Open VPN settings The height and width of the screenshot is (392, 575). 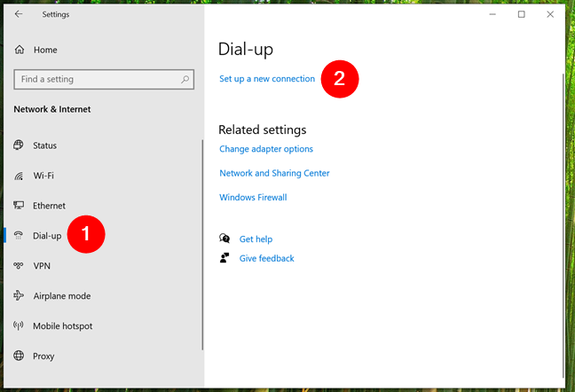pyautogui.click(x=42, y=265)
